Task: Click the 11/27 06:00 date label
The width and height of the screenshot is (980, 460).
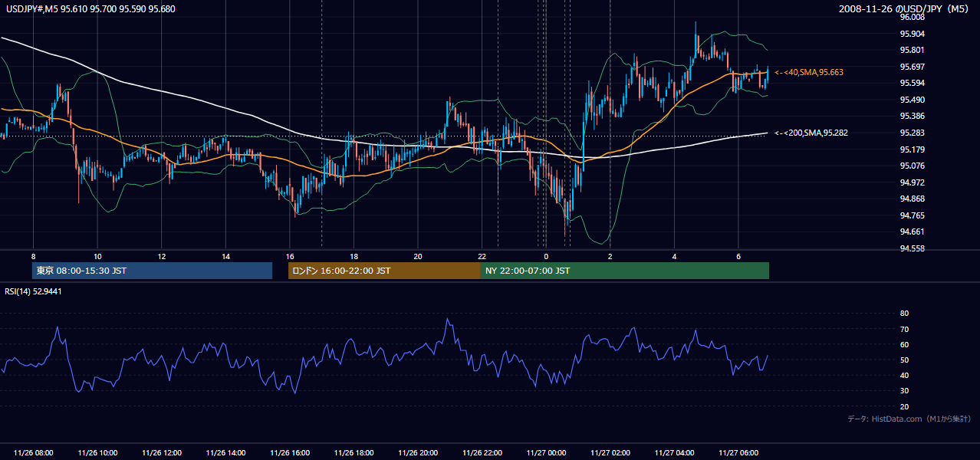Action: click(738, 453)
